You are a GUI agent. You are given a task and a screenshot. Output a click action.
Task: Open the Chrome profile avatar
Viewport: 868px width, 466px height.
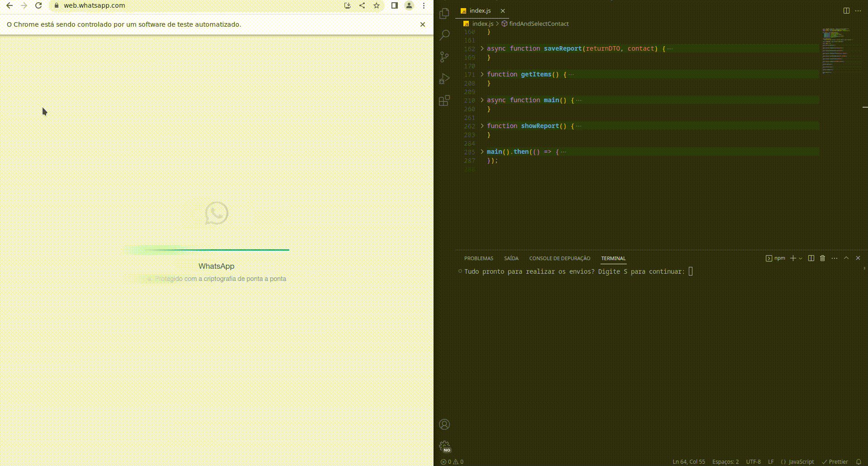coord(409,5)
